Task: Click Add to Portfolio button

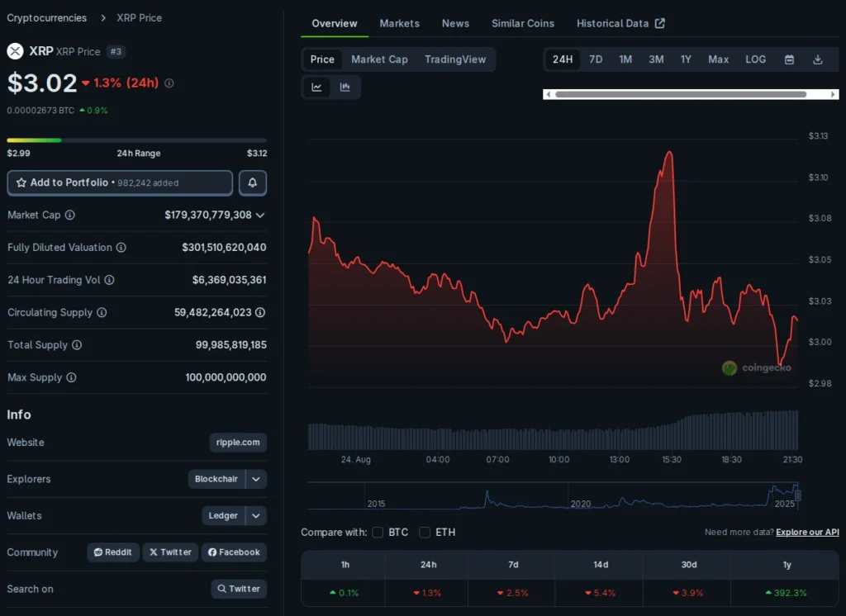Action: (120, 182)
